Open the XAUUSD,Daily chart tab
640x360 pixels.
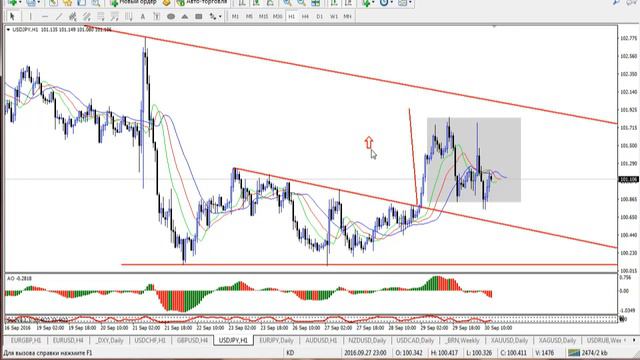(x=509, y=340)
